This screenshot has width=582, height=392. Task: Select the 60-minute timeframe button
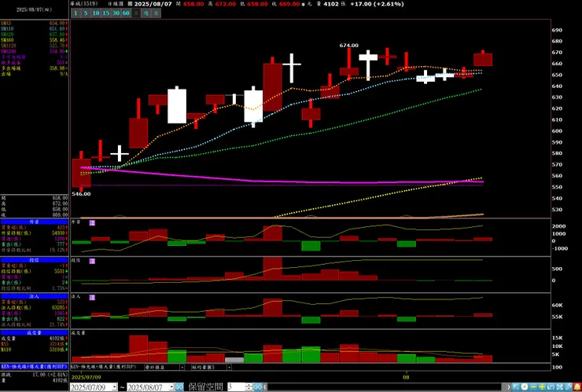click(126, 13)
